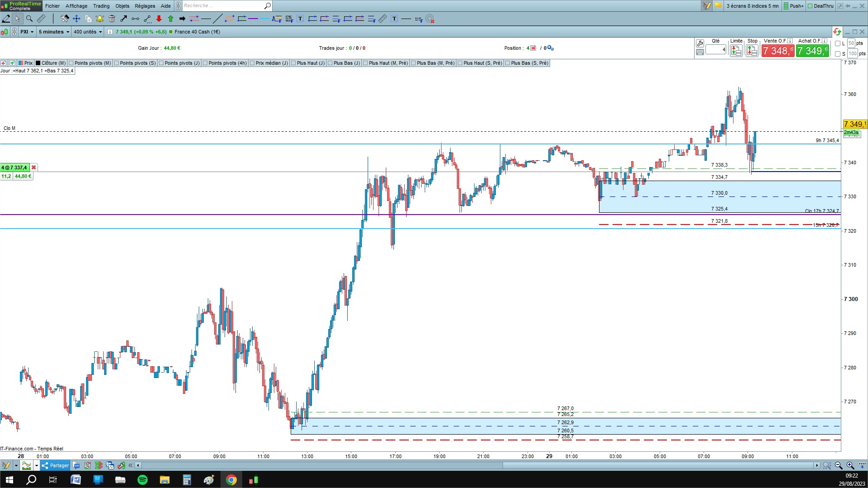The height and width of the screenshot is (488, 868).
Task: Click the trash delete objects icon
Action: tap(112, 19)
